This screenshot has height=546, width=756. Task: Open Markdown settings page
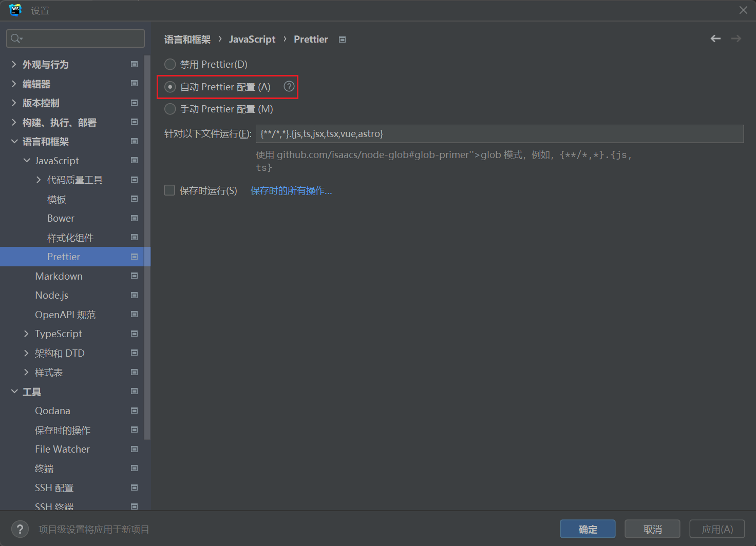[59, 276]
